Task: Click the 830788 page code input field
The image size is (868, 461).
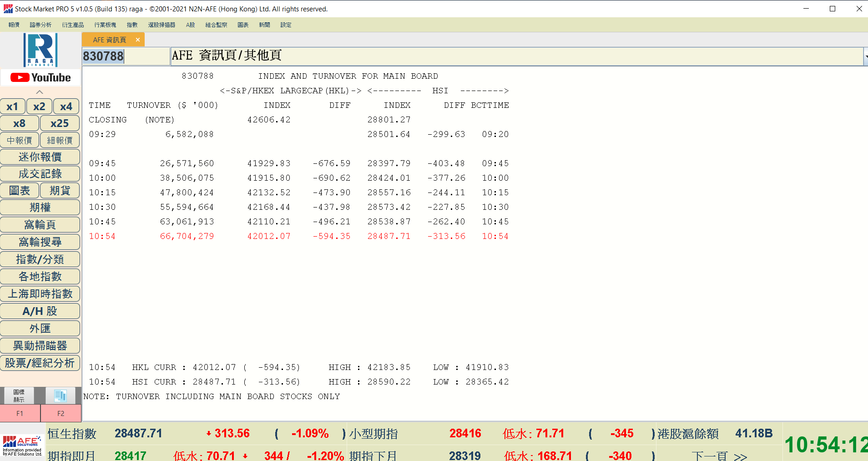Action: [125, 56]
